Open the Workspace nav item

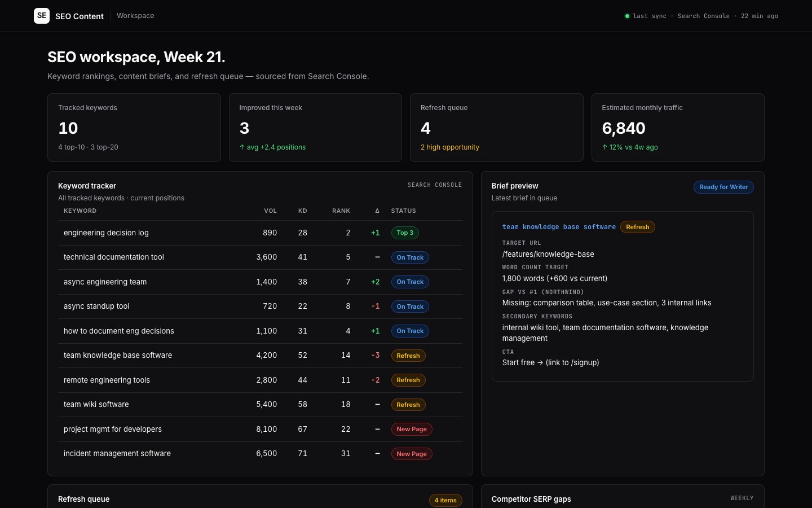[x=135, y=16]
